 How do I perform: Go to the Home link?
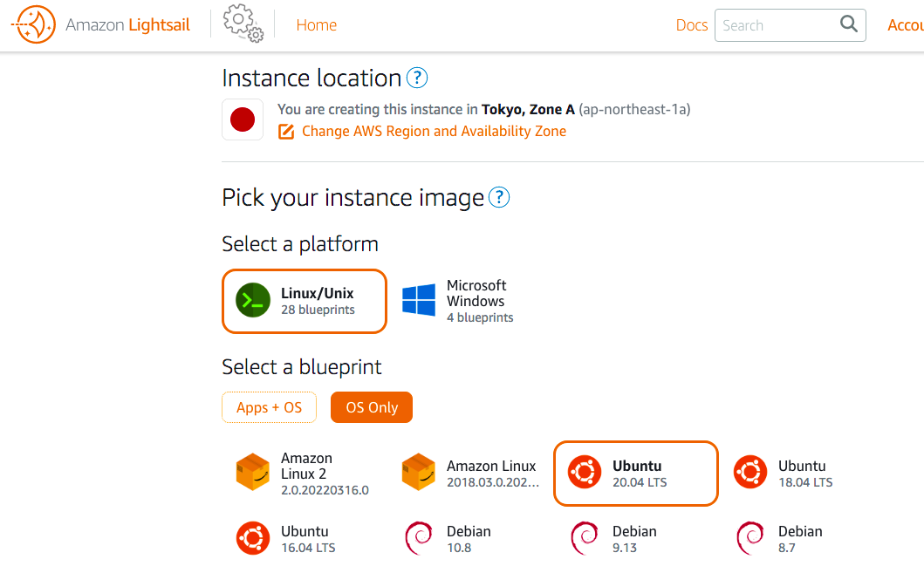[316, 25]
